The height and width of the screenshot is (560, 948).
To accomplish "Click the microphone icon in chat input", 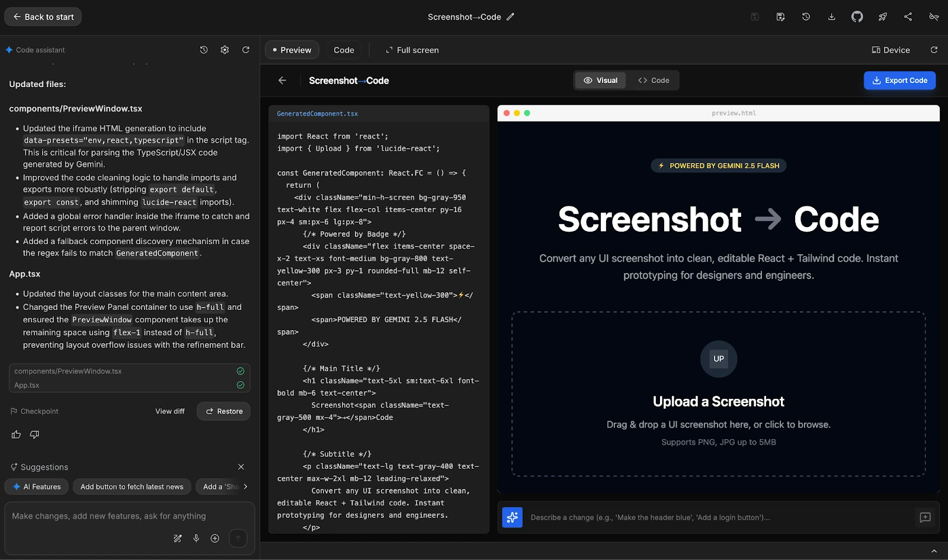I will click(196, 538).
